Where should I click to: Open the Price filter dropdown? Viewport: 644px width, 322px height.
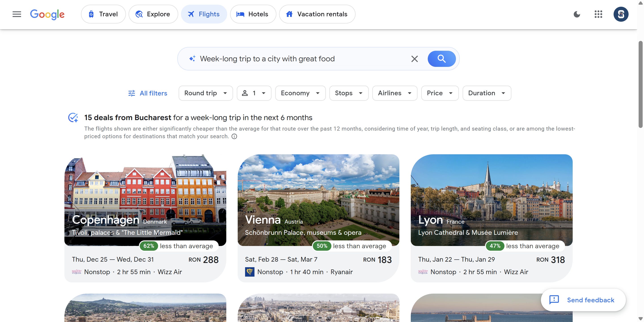[x=439, y=93]
